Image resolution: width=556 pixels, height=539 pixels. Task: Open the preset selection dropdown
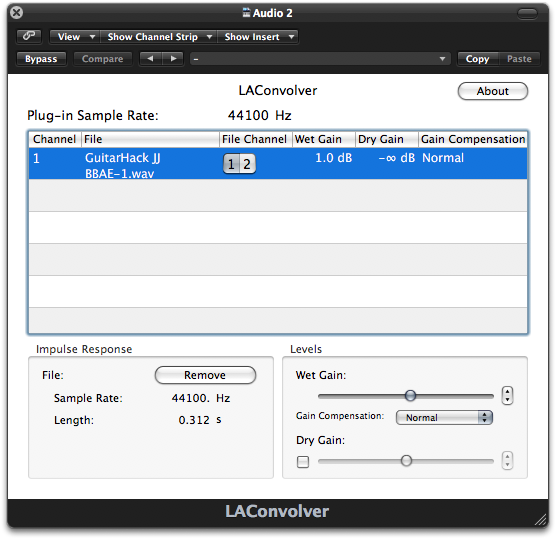pyautogui.click(x=320, y=59)
